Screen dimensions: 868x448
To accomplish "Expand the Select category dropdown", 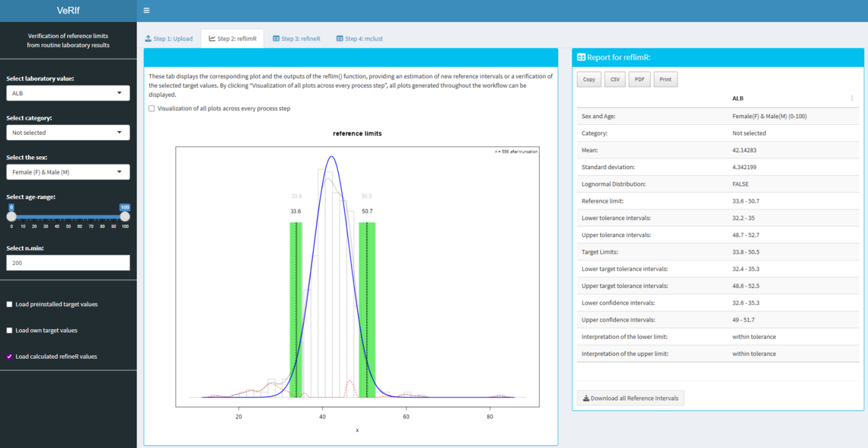I will pos(68,133).
